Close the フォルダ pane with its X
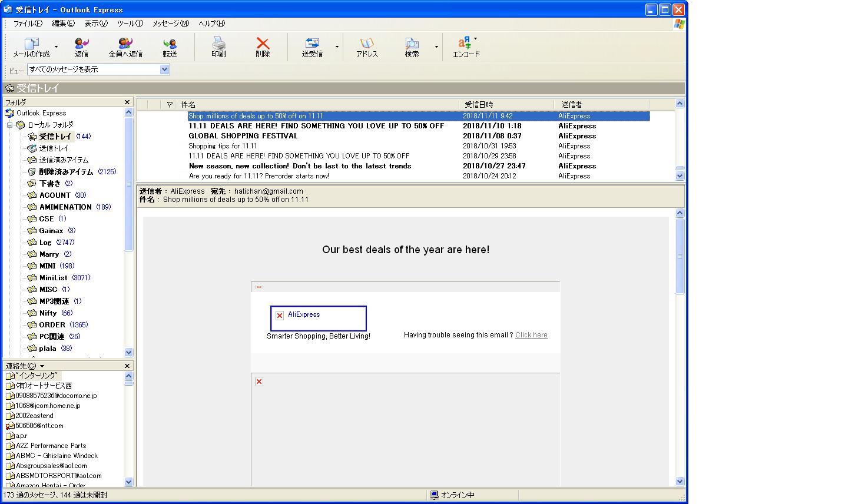This screenshot has width=845, height=504. pyautogui.click(x=127, y=102)
